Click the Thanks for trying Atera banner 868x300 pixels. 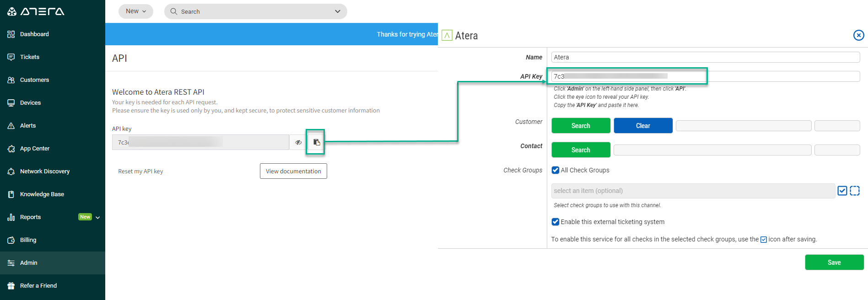pyautogui.click(x=271, y=34)
